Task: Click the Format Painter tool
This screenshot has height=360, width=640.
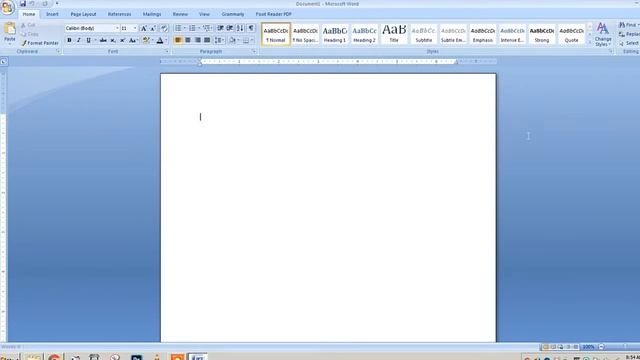Action: (40, 43)
